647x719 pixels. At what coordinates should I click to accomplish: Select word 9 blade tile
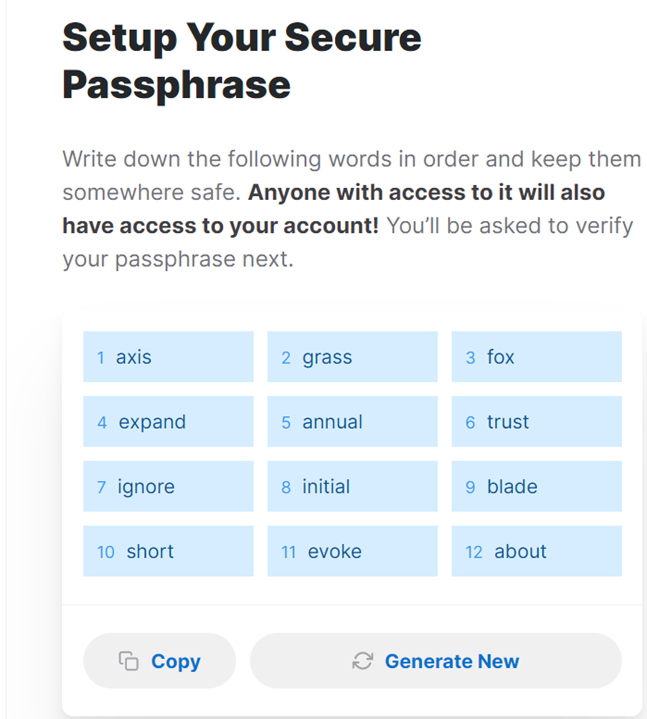[536, 486]
